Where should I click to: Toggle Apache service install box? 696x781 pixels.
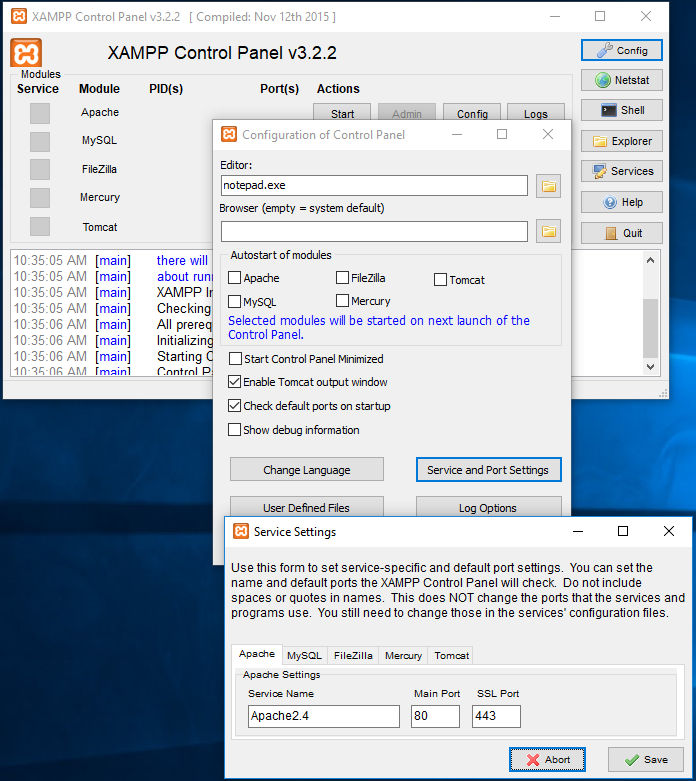40,113
